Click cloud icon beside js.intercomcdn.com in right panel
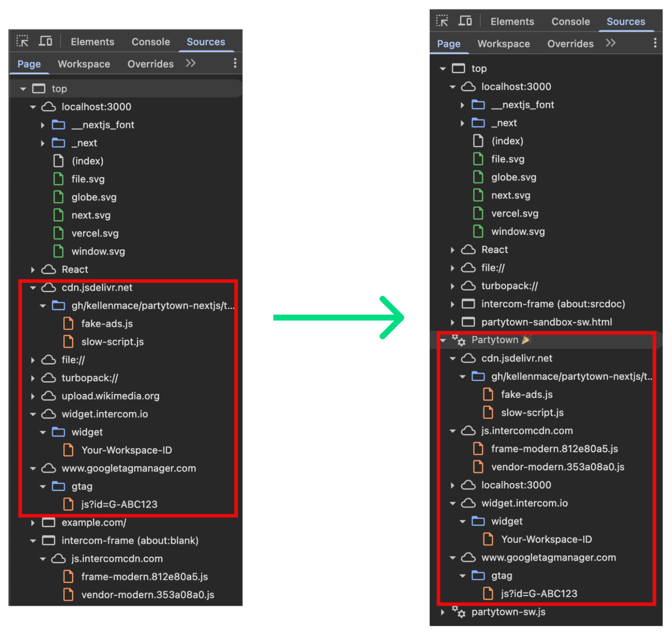Screen dimensions: 672x633 [468, 431]
